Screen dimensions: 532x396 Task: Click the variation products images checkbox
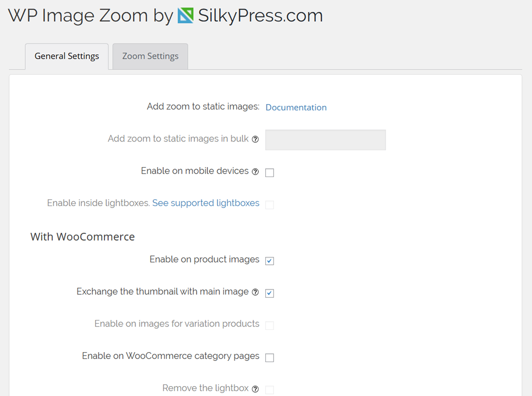pyautogui.click(x=270, y=325)
